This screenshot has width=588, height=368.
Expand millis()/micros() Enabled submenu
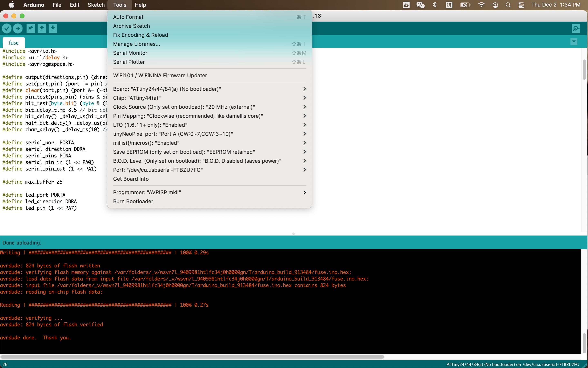point(209,143)
